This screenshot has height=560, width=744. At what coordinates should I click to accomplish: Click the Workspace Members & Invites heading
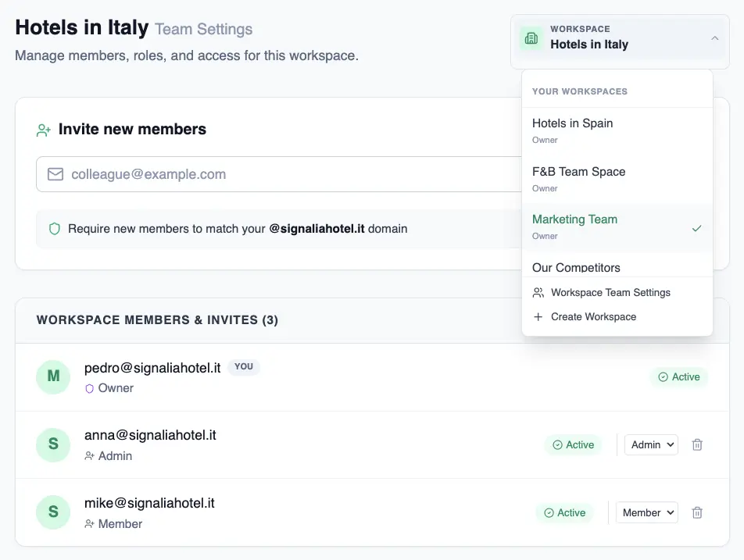point(157,320)
